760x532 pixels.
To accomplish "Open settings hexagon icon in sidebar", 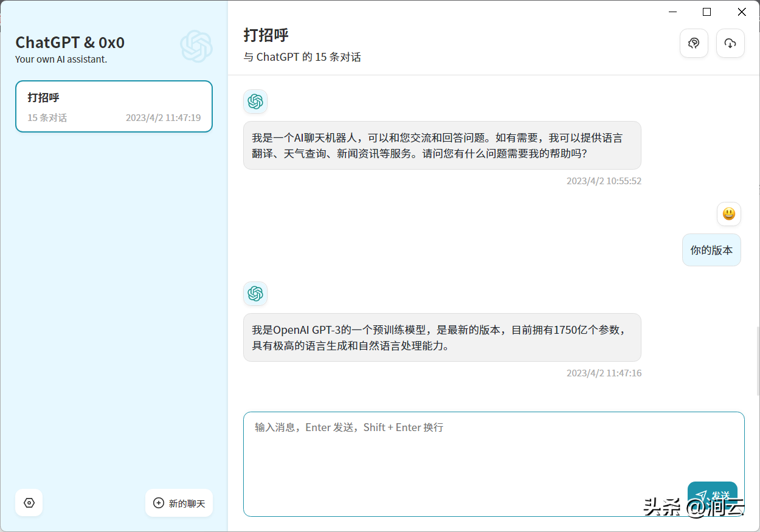I will (29, 503).
